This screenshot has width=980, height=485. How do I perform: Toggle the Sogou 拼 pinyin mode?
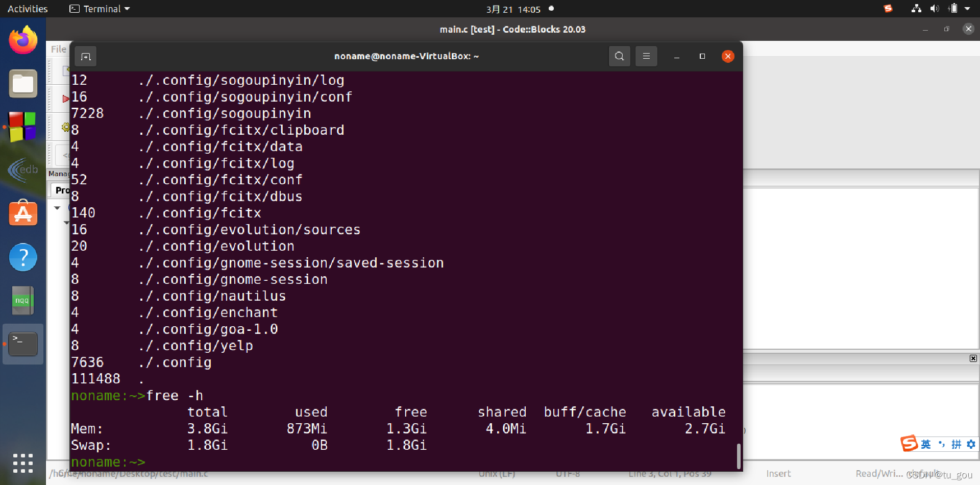tap(956, 444)
